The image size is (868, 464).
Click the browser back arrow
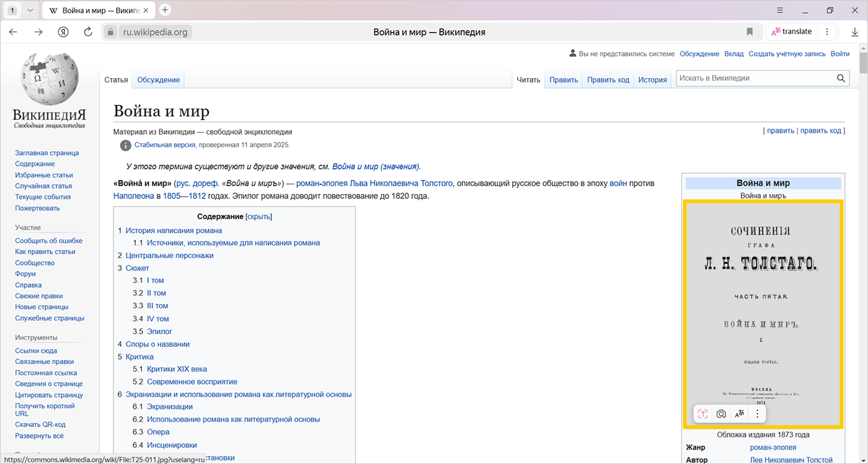point(13,32)
